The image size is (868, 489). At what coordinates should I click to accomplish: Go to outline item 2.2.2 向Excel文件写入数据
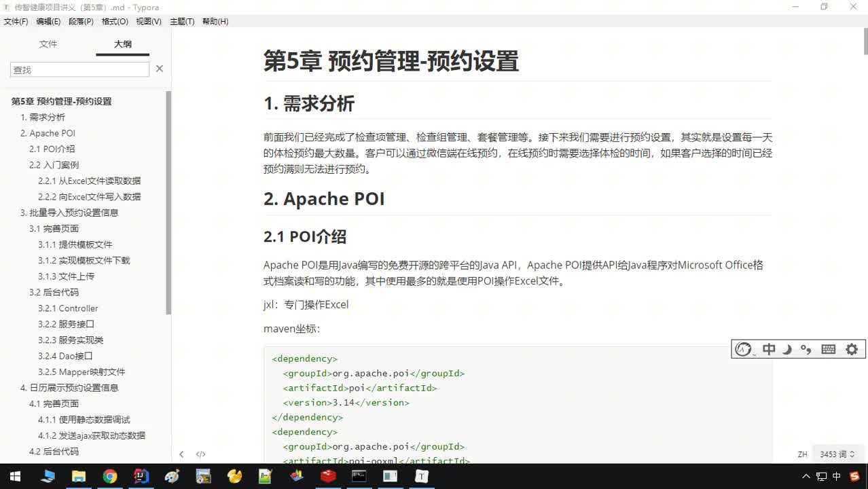(x=90, y=197)
